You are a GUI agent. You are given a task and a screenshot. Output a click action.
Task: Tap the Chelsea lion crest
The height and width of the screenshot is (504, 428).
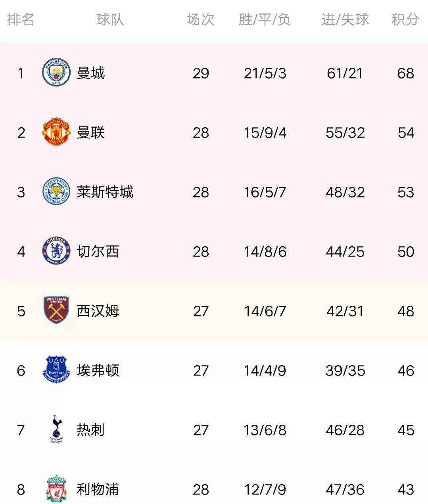pos(56,251)
